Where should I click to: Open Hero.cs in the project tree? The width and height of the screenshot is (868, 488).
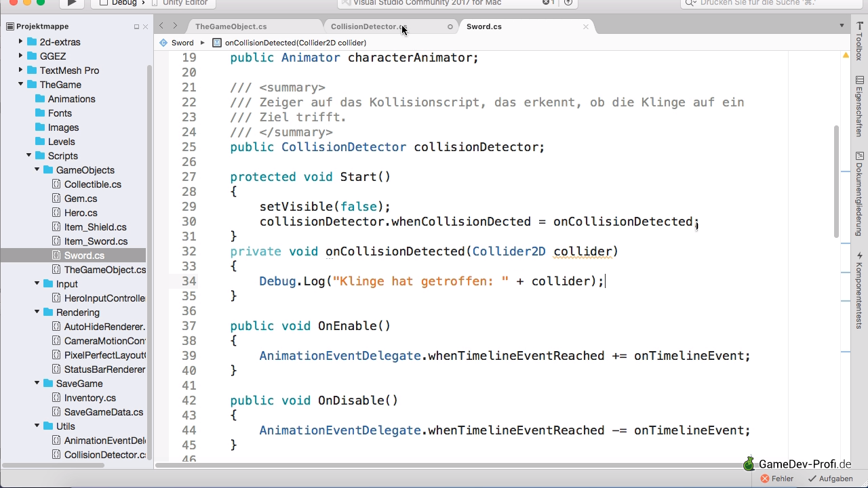[81, 213]
